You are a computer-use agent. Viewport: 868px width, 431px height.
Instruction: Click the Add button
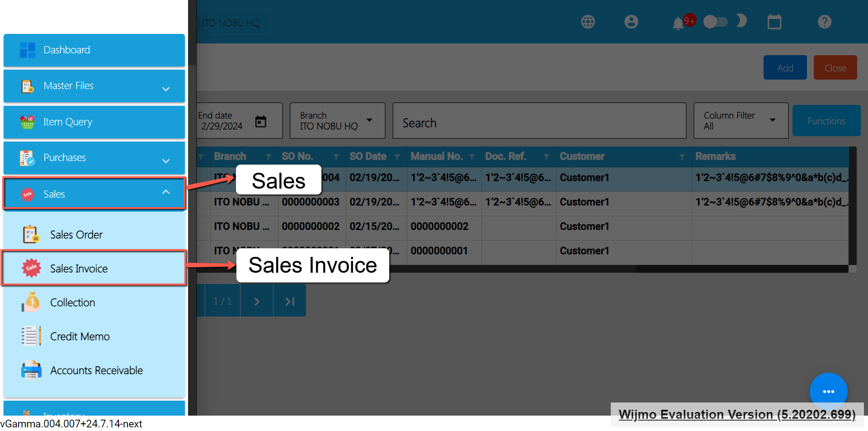coord(785,68)
